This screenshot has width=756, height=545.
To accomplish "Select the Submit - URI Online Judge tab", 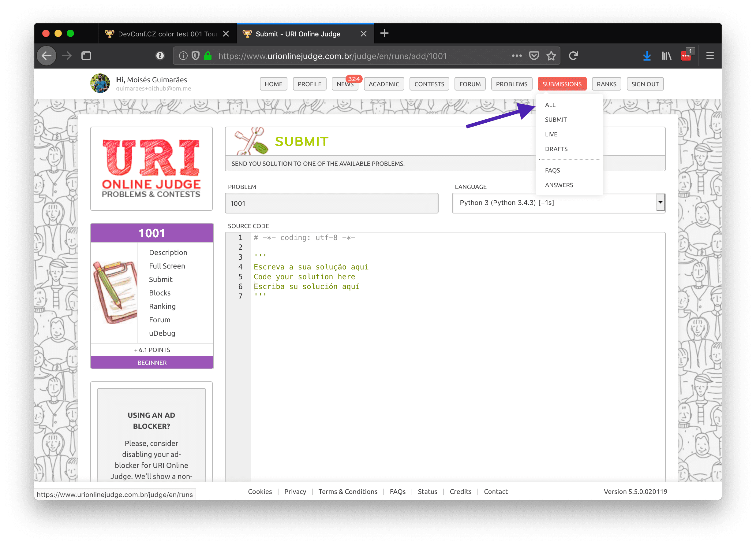I will [305, 34].
